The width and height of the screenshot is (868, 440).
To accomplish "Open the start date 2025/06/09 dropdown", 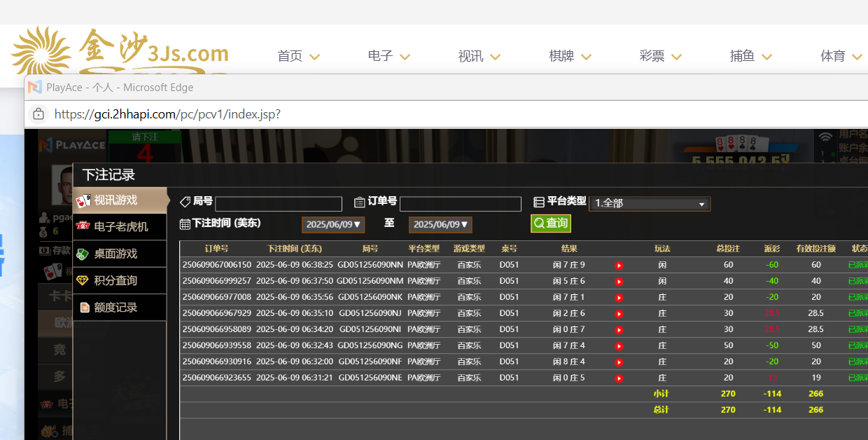I will [x=334, y=224].
